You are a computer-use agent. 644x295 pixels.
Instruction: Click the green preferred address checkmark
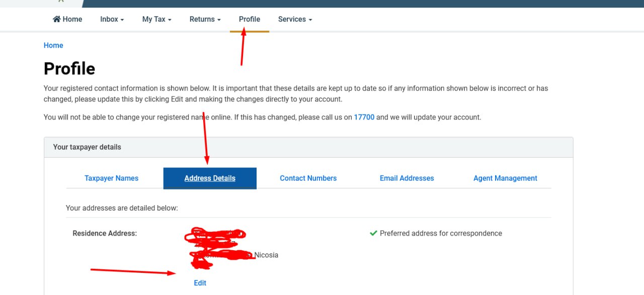(373, 233)
